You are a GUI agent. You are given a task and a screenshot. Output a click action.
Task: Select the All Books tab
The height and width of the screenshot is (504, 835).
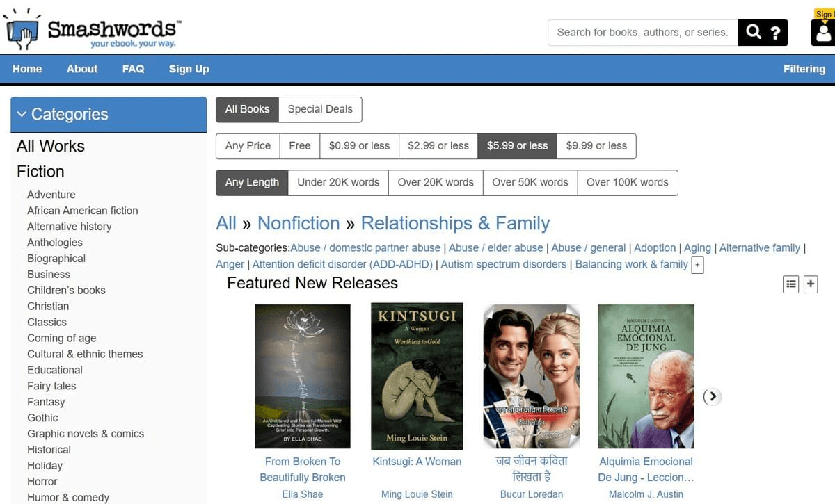pos(246,109)
